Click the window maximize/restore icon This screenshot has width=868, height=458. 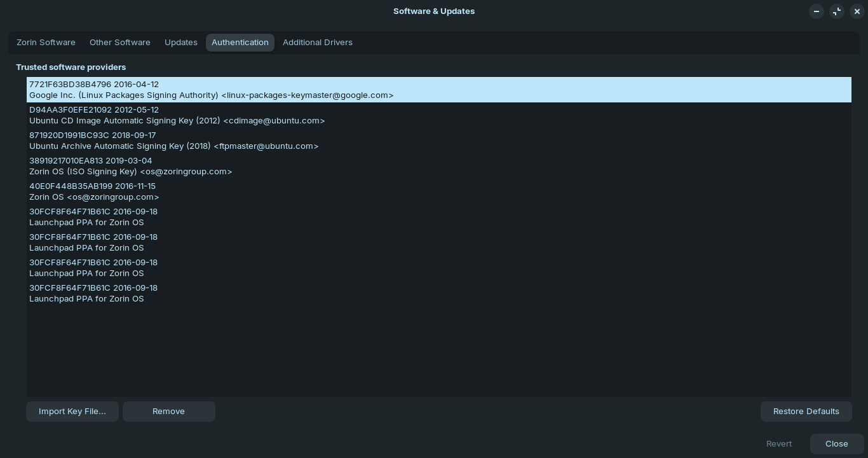tap(837, 11)
